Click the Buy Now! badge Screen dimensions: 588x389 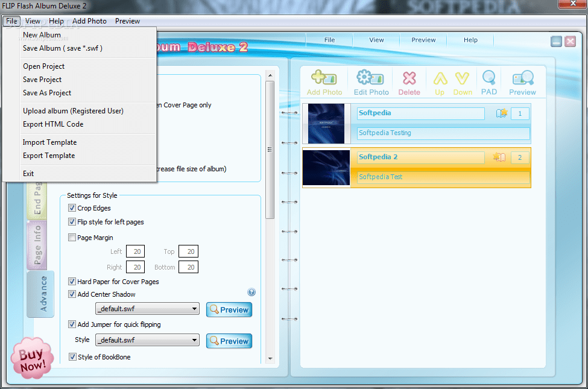click(32, 358)
